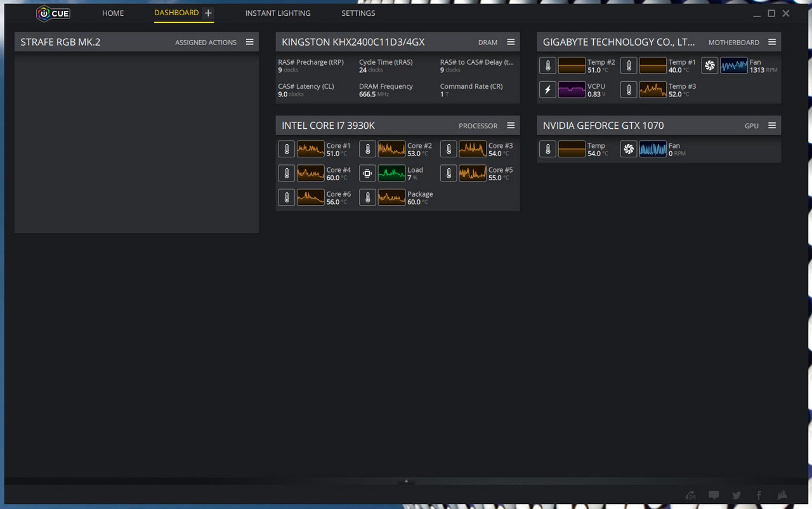
Task: Click Core #1 thermometer icon
Action: [x=287, y=149]
